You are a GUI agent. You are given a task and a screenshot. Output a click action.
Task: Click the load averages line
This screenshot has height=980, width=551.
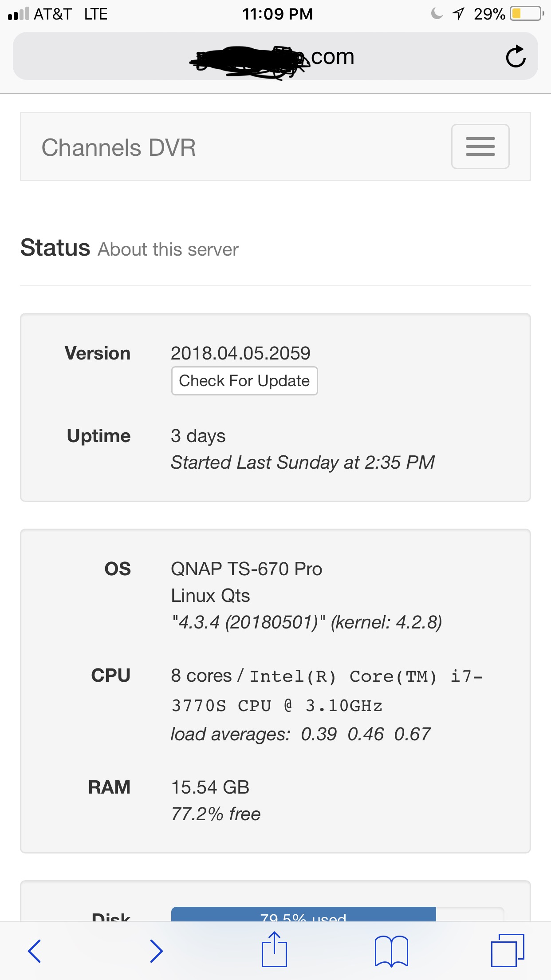point(300,734)
